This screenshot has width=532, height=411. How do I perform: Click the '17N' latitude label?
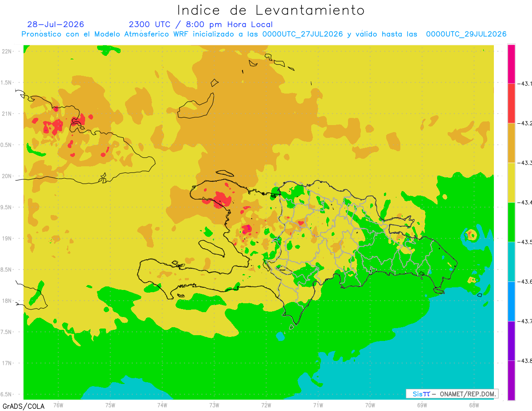pyautogui.click(x=8, y=363)
